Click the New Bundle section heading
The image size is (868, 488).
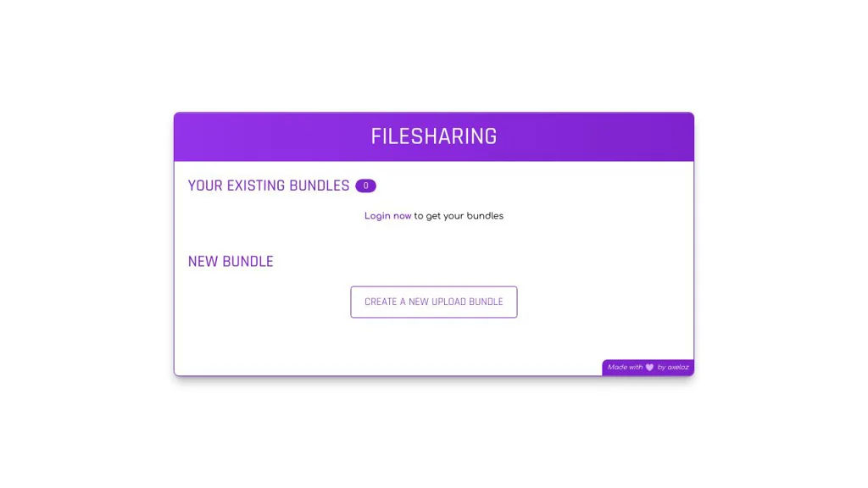coord(231,262)
